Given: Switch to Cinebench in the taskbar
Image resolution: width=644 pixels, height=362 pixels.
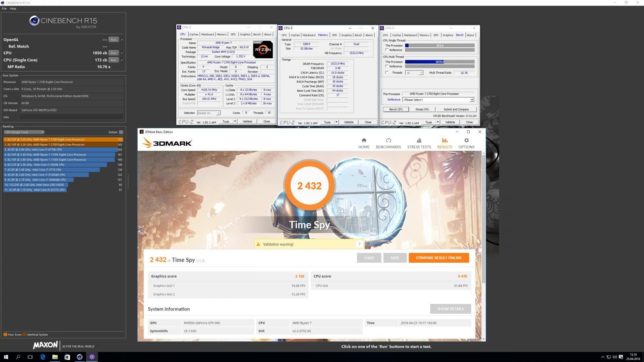Looking at the screenshot, I should pos(80,357).
